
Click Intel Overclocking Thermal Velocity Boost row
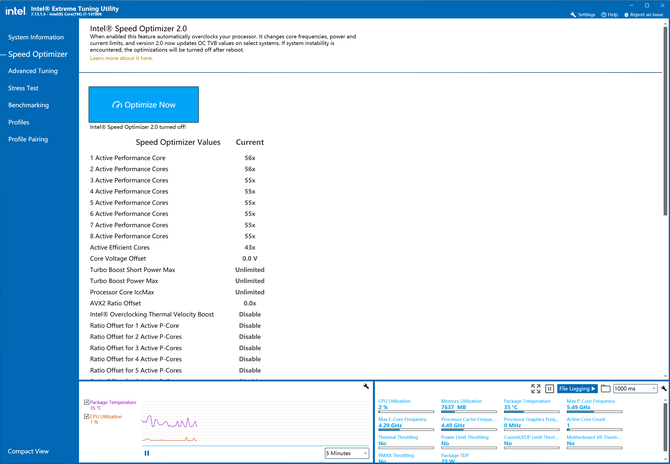(177, 314)
